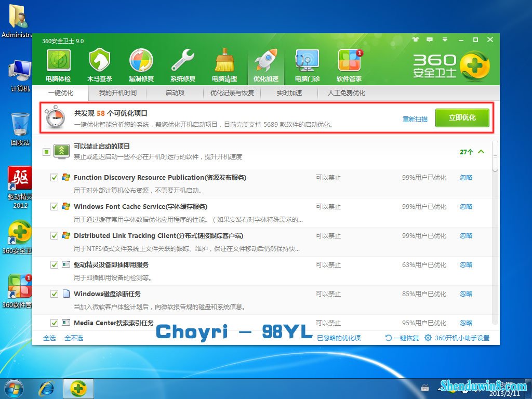Select 驱动精灵2012 desktop shortcut
532x399 pixels.
20,188
